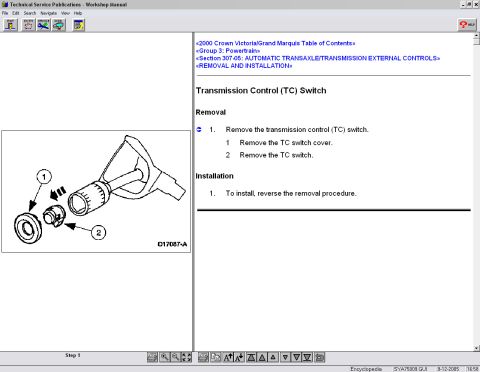Click 'Remove the TC switch.' line
Viewport: 480px width, 372px height.
[276, 155]
